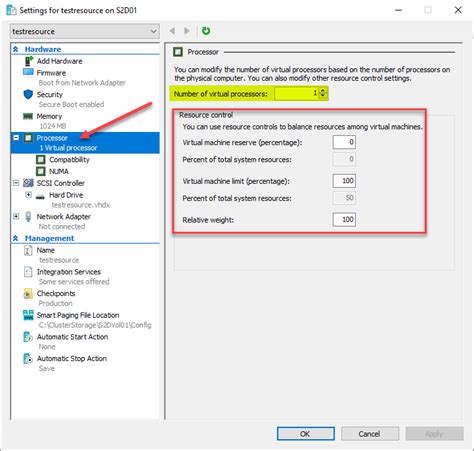Click the Cancel button

coord(370,434)
